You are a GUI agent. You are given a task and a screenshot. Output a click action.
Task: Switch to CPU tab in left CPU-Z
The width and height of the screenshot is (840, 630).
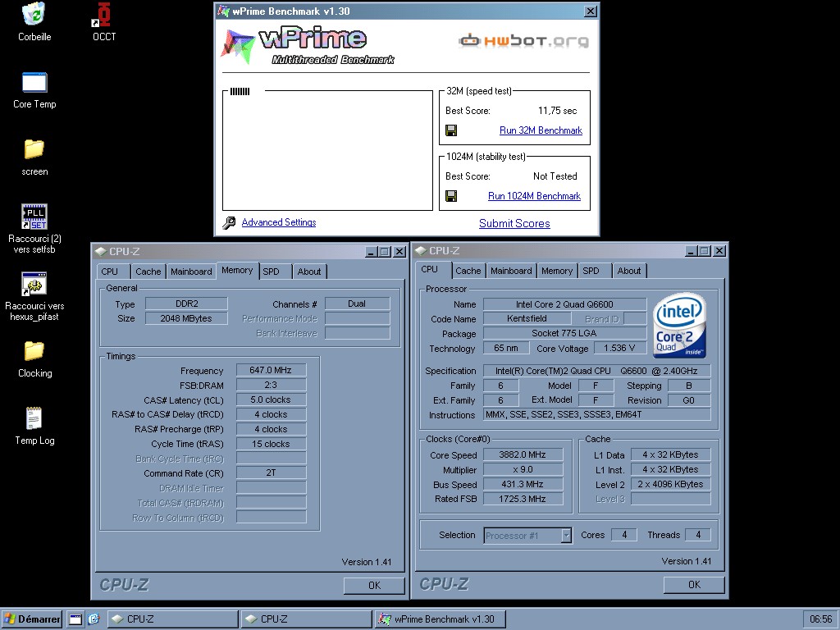pyautogui.click(x=113, y=272)
